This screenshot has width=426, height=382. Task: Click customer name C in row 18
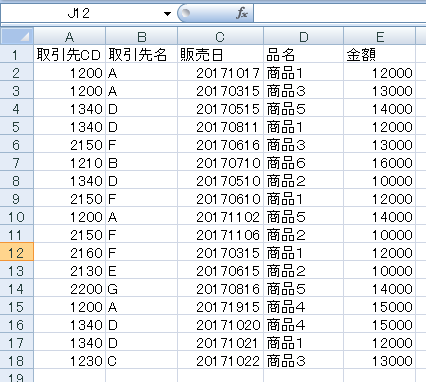pos(142,361)
